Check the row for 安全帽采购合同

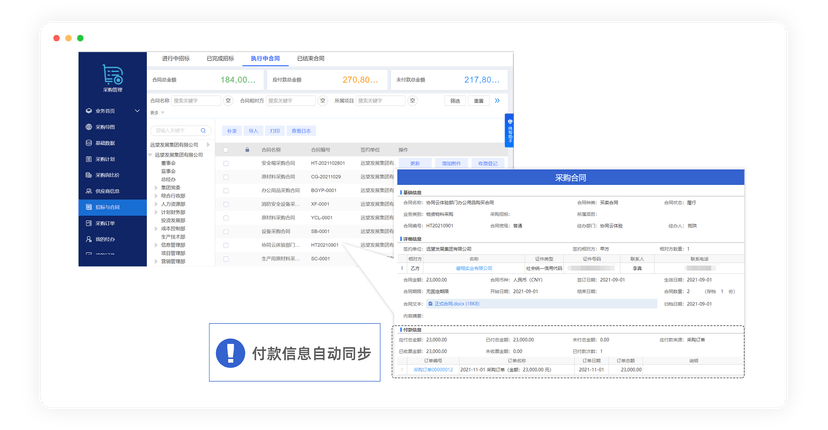tap(226, 162)
